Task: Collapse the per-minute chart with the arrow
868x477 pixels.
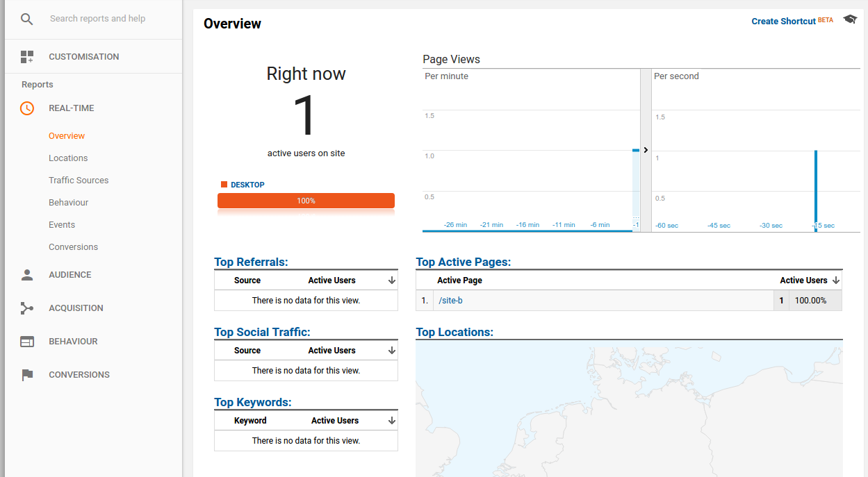Action: pos(646,150)
